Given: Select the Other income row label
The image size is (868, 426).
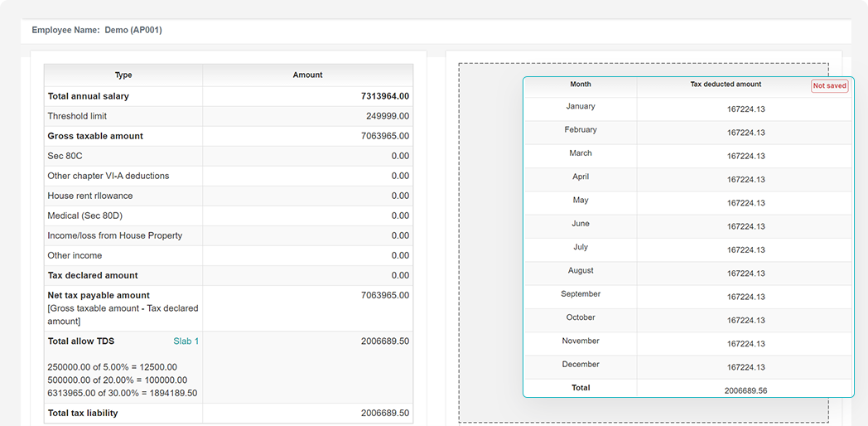Looking at the screenshot, I should [76, 255].
